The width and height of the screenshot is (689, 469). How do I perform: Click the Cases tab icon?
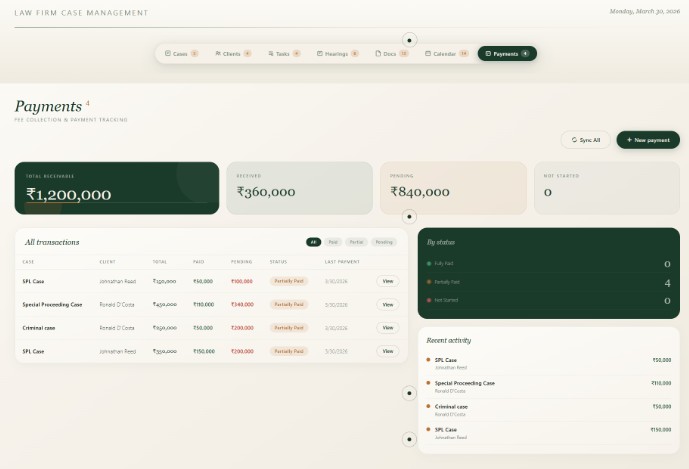coord(167,53)
